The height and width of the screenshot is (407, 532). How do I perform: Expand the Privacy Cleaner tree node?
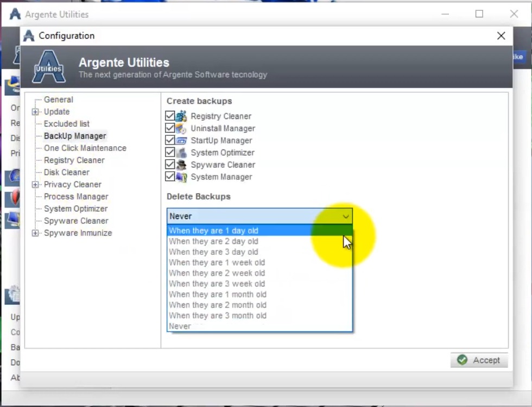(35, 184)
